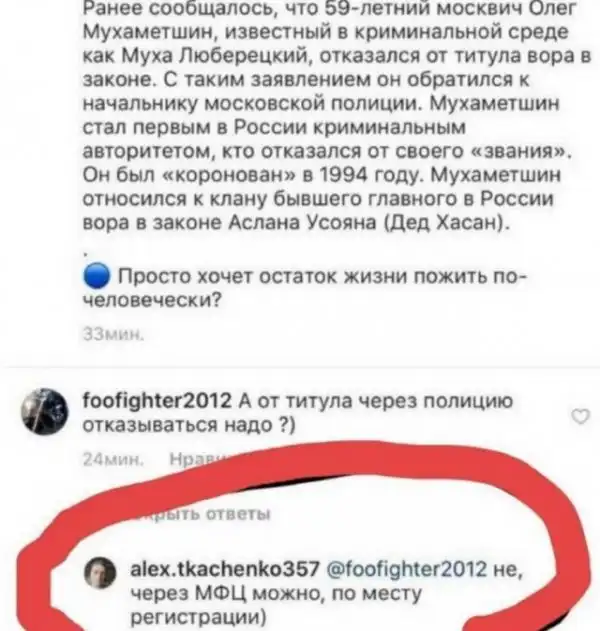Click the blue circle emoji in the caption

click(x=97, y=276)
